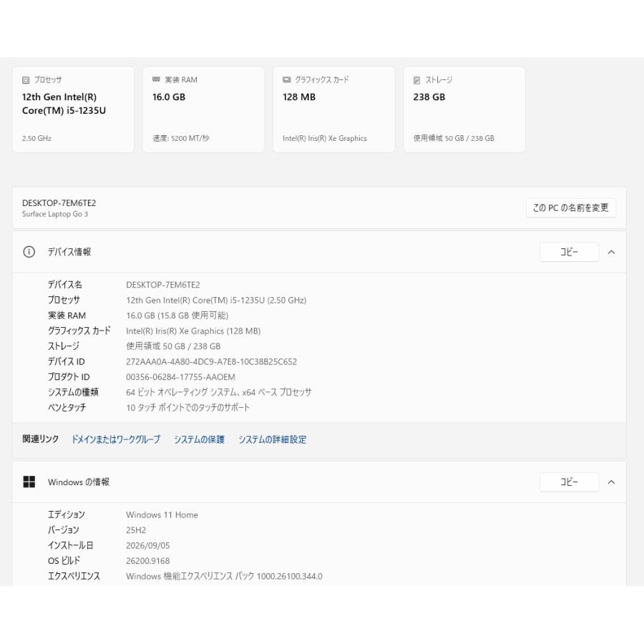This screenshot has height=644, width=644.
Task: Click version value 25H2
Action: [136, 530]
